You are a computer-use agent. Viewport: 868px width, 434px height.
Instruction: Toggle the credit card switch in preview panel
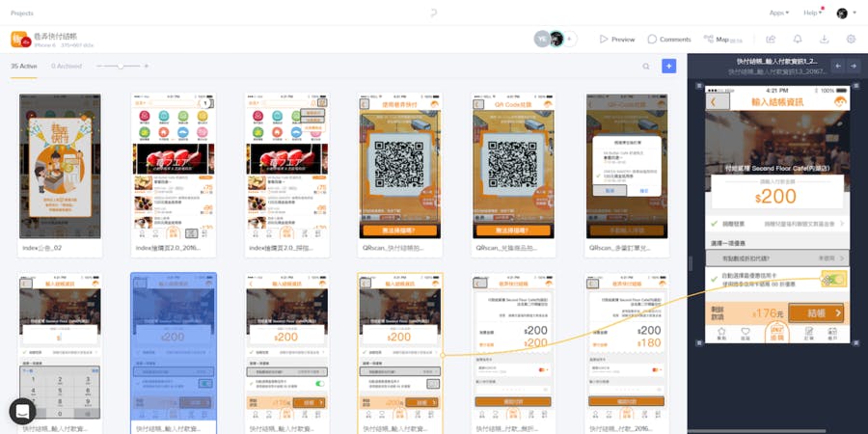[x=834, y=279]
